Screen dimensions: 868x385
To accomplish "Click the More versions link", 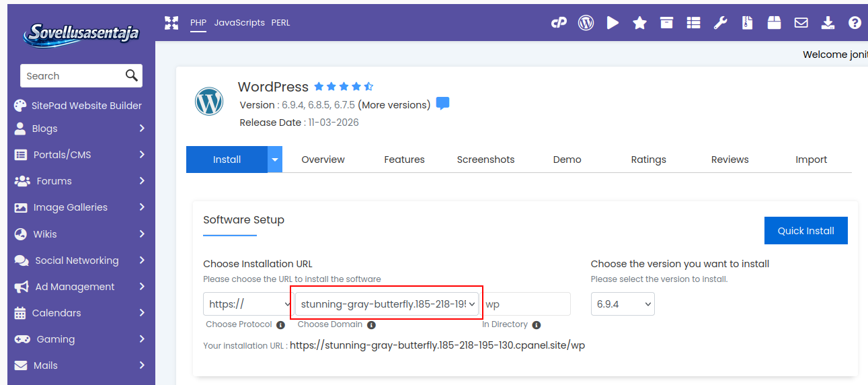I will point(394,105).
